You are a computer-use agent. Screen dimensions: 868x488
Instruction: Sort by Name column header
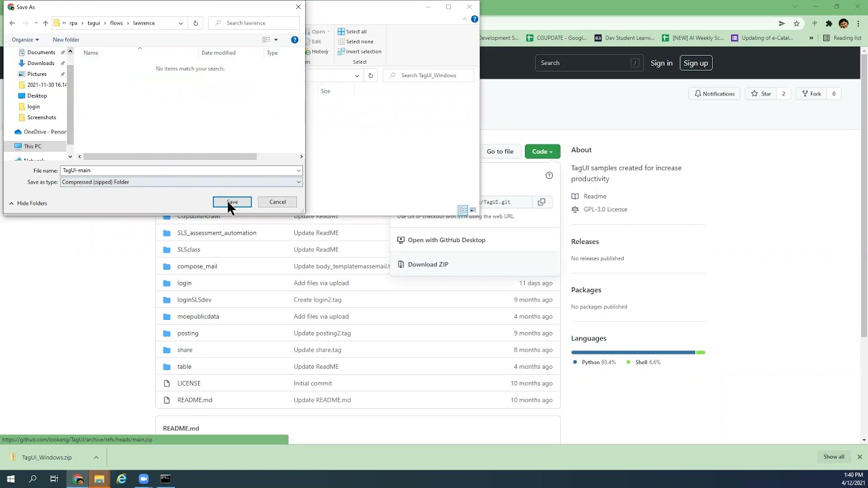tap(91, 53)
